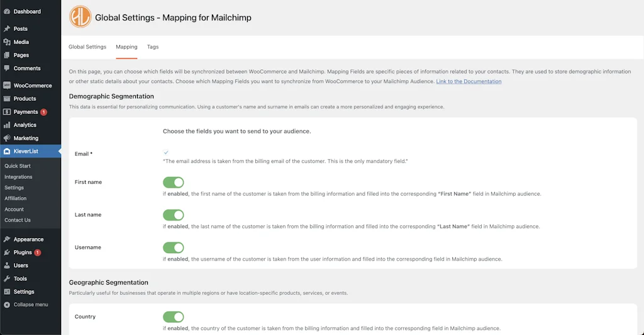644x335 pixels.
Task: Click the Products icon in sidebar
Action: [x=7, y=99]
